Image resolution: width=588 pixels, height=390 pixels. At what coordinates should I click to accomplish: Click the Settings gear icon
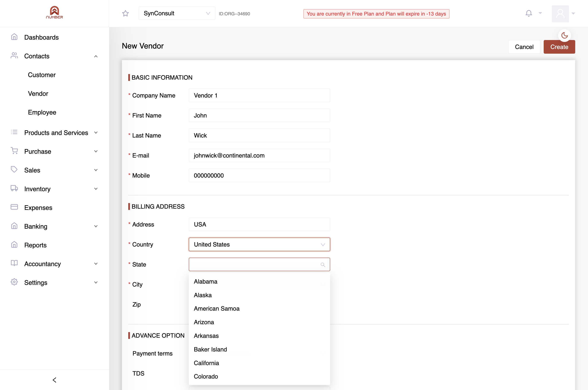click(x=14, y=282)
